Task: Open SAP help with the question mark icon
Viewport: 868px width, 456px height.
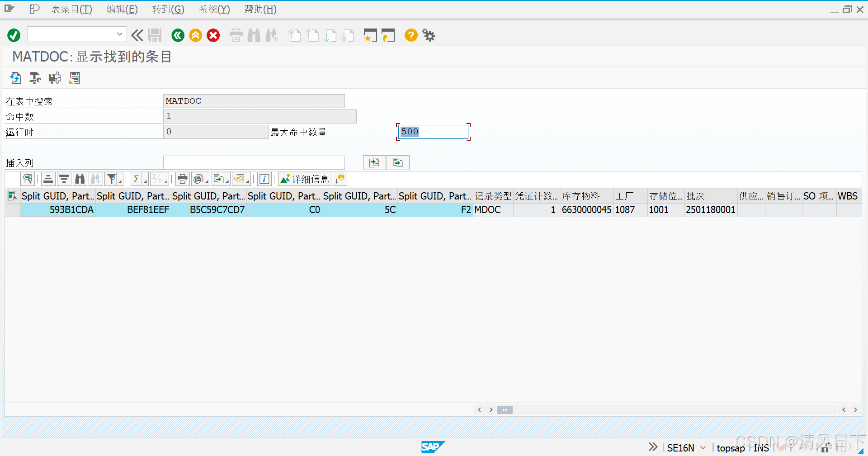Action: [x=410, y=35]
